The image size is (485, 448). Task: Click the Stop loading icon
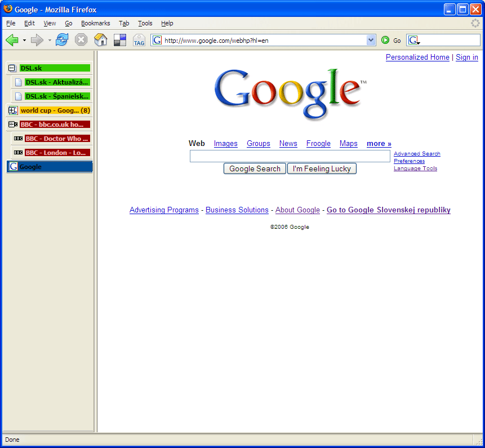[x=81, y=40]
